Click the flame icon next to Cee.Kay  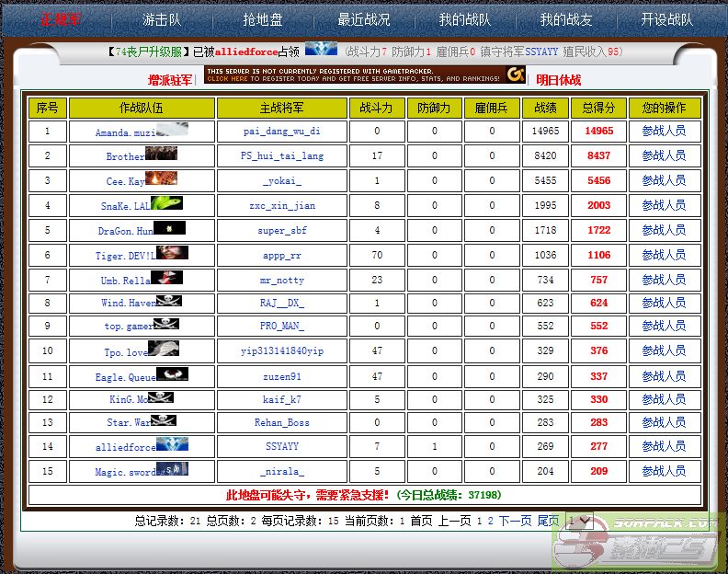click(161, 178)
